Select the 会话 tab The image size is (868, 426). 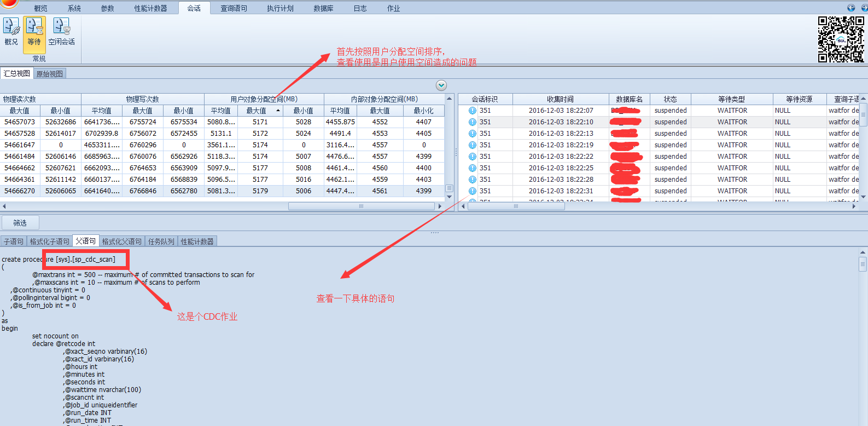(194, 8)
